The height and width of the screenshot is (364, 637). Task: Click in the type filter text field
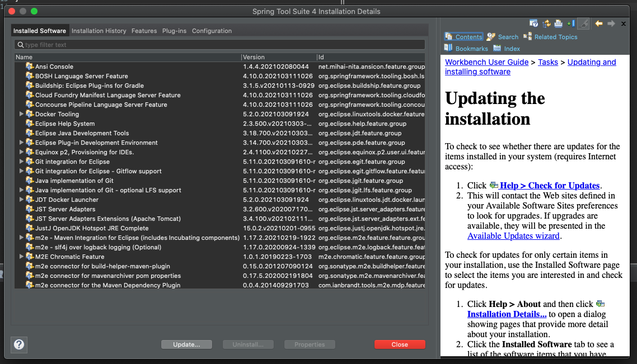[x=220, y=45]
